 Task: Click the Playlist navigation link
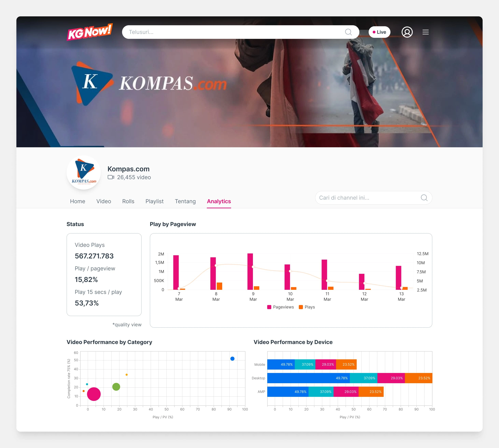(154, 201)
